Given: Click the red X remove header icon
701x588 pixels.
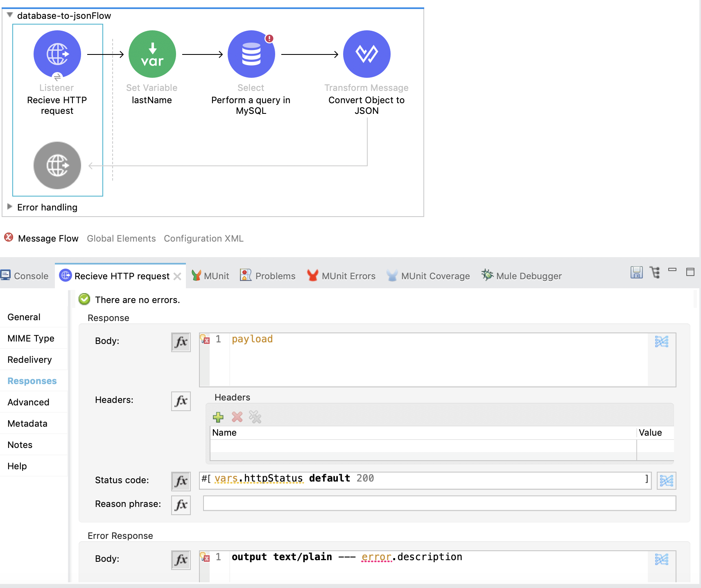Looking at the screenshot, I should click(x=237, y=417).
